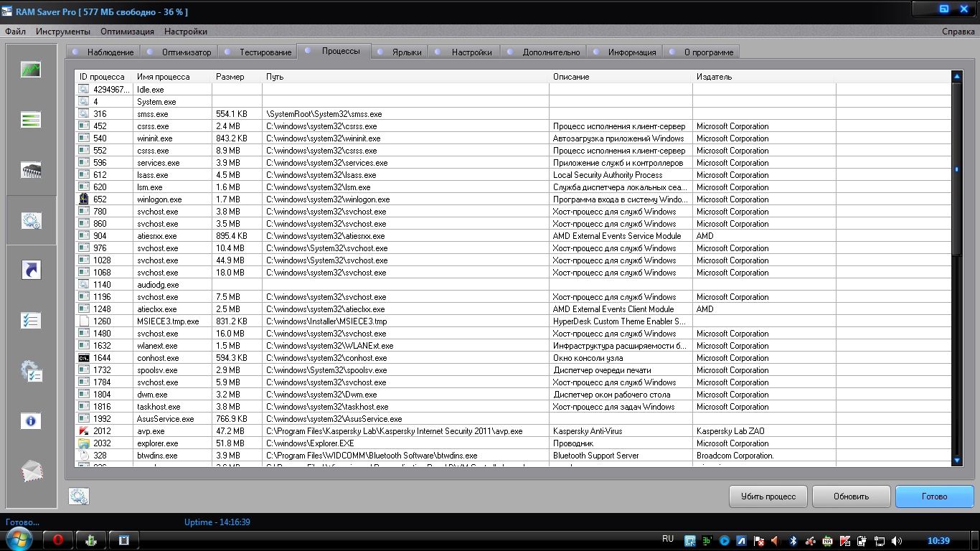Click the console icon in conhost.exe row
This screenshot has height=551, width=980.
[x=84, y=358]
